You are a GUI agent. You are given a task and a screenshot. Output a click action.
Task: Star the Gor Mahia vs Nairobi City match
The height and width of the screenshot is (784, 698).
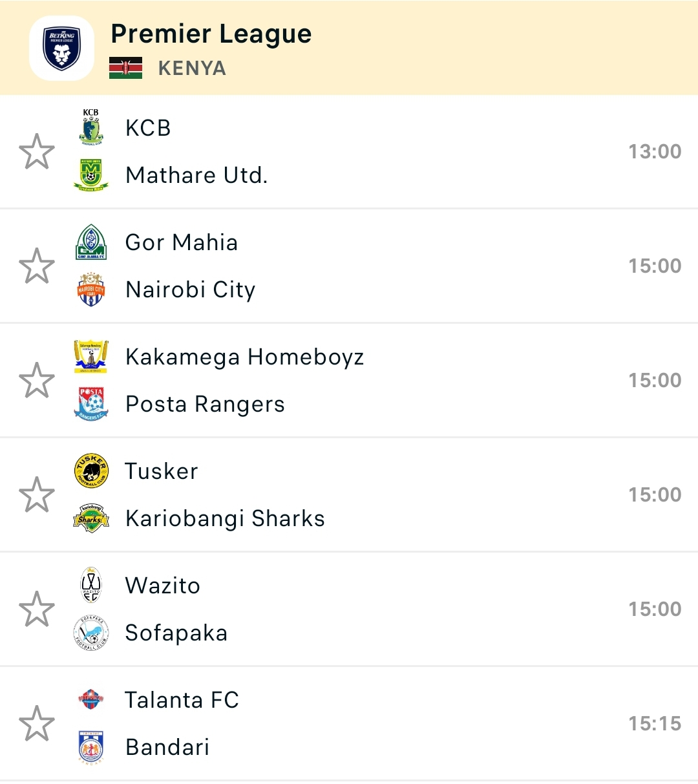(x=37, y=266)
